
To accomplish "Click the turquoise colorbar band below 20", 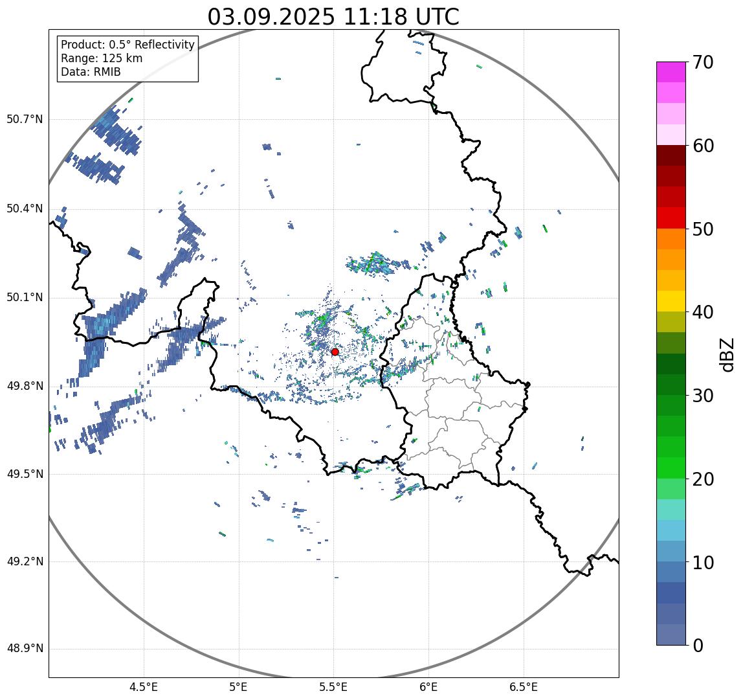I will click(671, 510).
